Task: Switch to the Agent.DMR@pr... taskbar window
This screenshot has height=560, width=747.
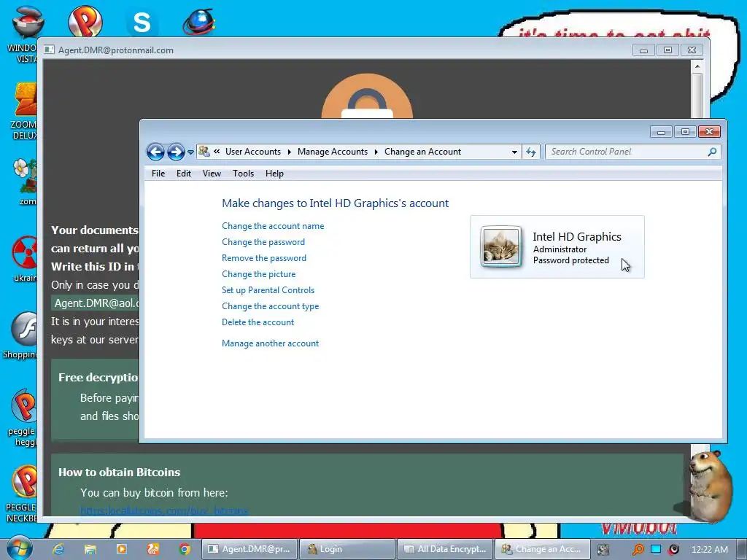Action: [249, 549]
